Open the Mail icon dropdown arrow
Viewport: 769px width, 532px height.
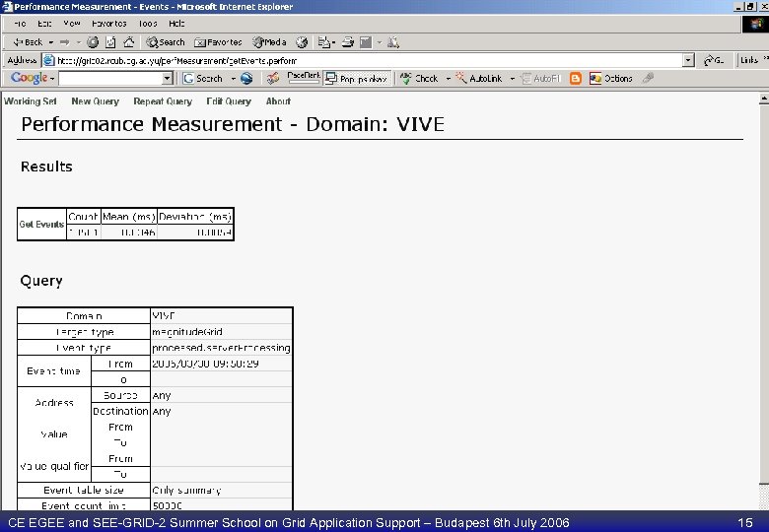(333, 42)
